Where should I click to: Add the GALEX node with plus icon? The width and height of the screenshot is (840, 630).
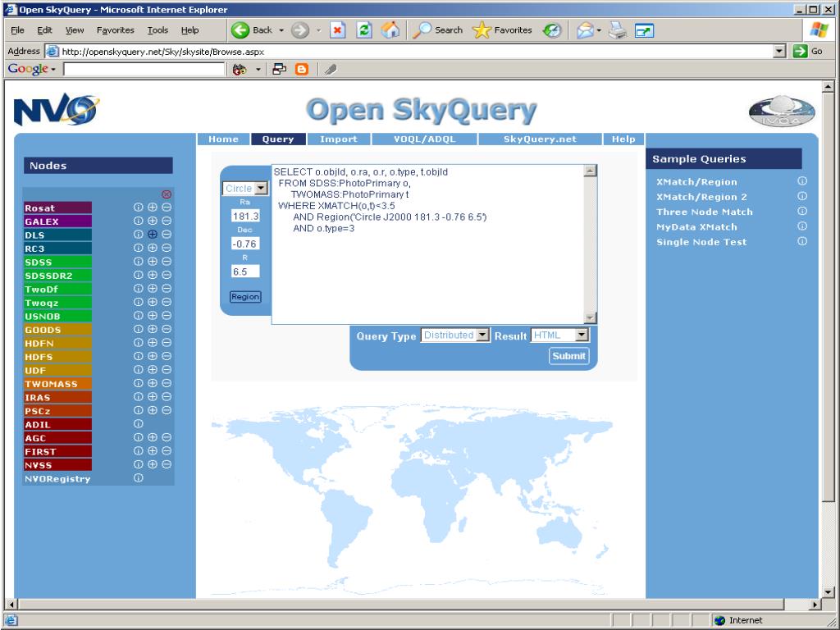(153, 220)
